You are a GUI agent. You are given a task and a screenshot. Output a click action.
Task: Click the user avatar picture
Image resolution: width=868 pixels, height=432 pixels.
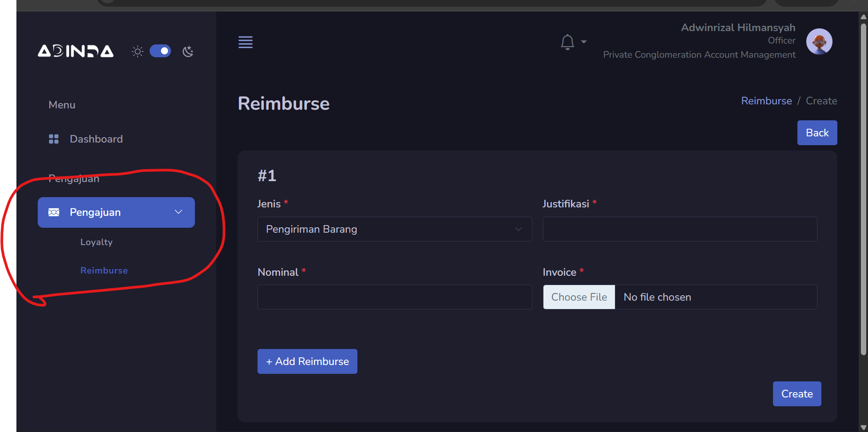point(819,42)
